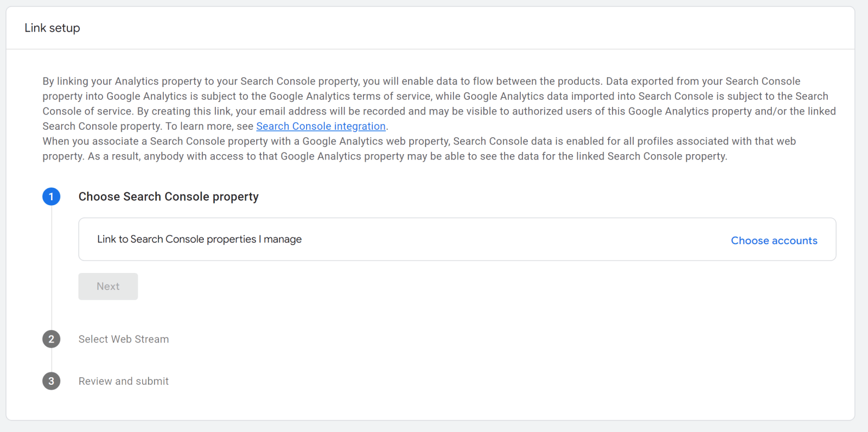The width and height of the screenshot is (868, 432).
Task: Click the blue step 1 number icon
Action: pos(52,196)
